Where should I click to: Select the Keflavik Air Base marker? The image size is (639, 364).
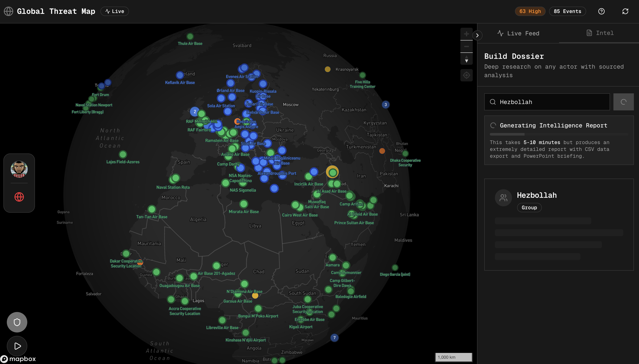tap(180, 75)
